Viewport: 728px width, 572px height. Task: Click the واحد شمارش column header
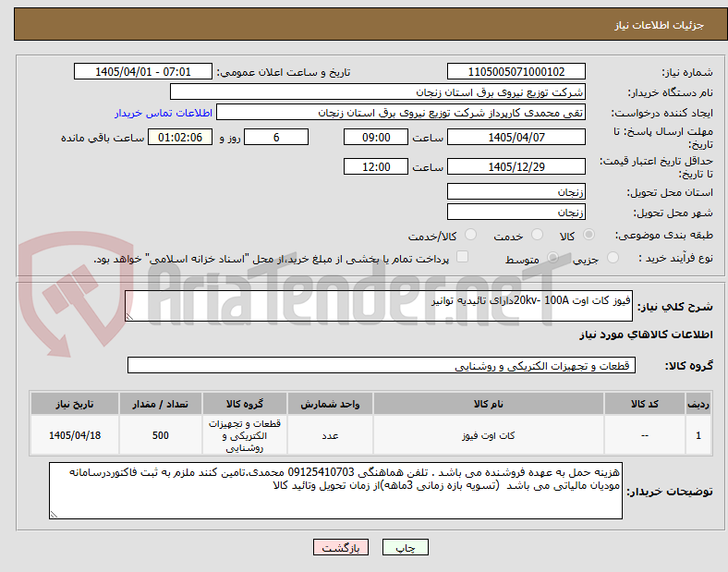tap(330, 404)
